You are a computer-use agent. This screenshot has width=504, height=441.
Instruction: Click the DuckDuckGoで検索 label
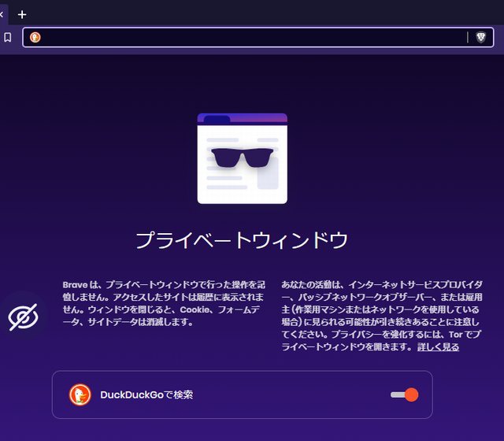click(x=146, y=395)
